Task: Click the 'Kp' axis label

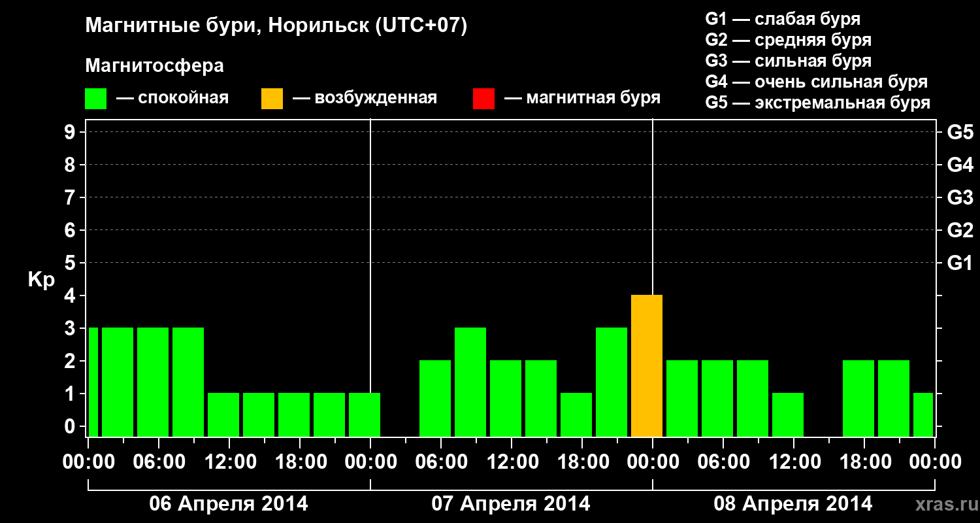Action: click(x=41, y=280)
